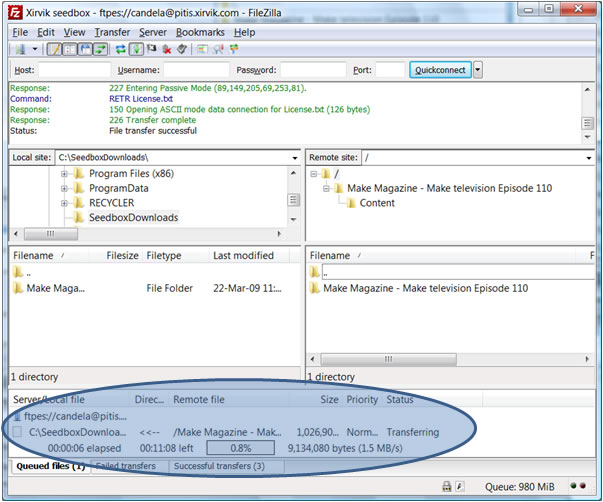603x502 pixels.
Task: Open the Transfer menu
Action: click(112, 32)
